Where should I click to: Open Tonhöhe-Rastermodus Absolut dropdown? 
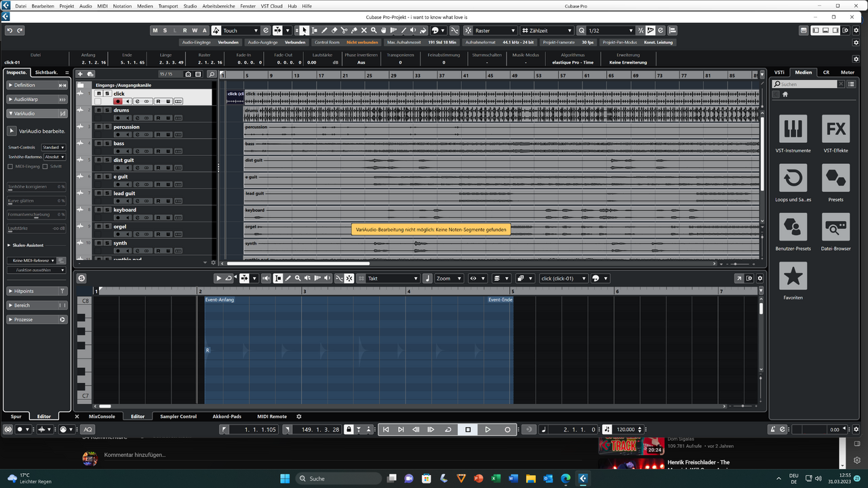(x=55, y=157)
